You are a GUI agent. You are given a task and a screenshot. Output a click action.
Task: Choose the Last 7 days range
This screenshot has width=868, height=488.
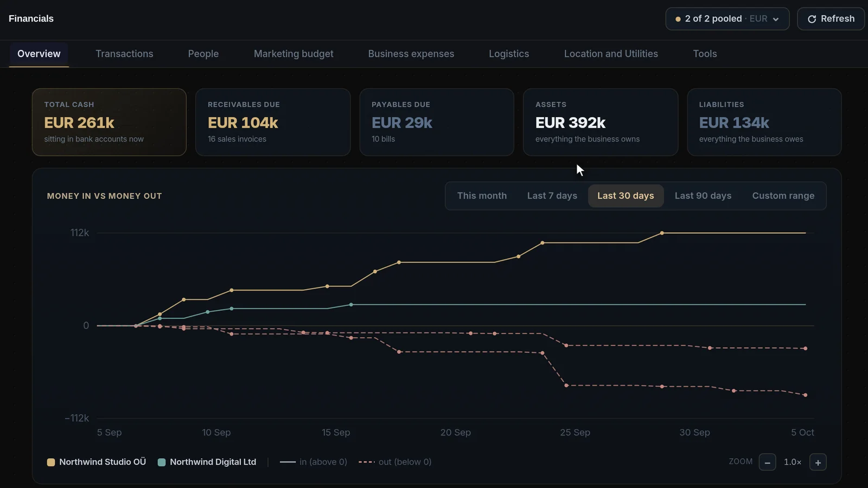(x=552, y=196)
